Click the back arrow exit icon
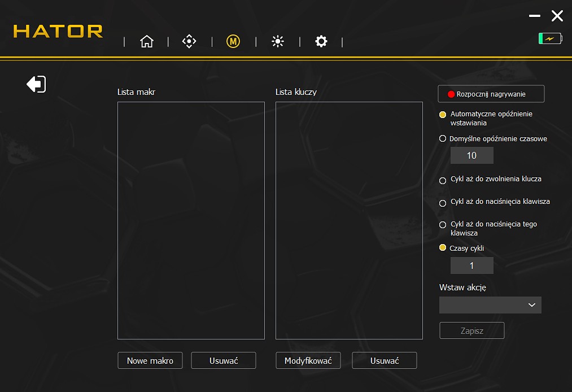Screen dimensions: 572x392 [36, 84]
